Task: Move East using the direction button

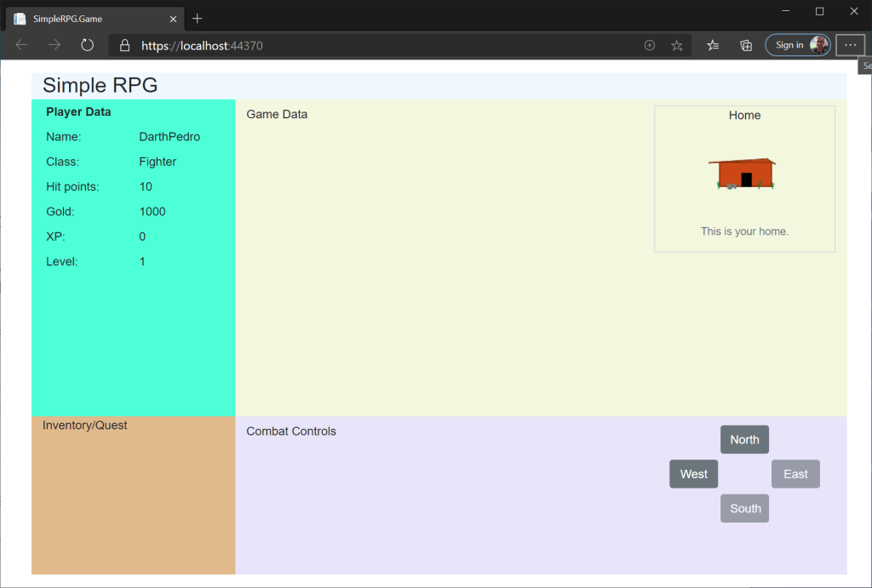Action: click(795, 474)
